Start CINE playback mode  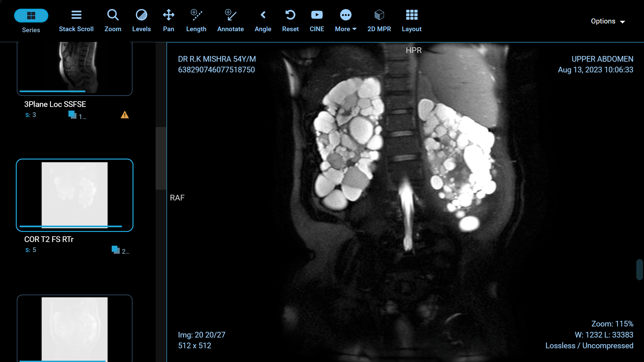(x=317, y=20)
